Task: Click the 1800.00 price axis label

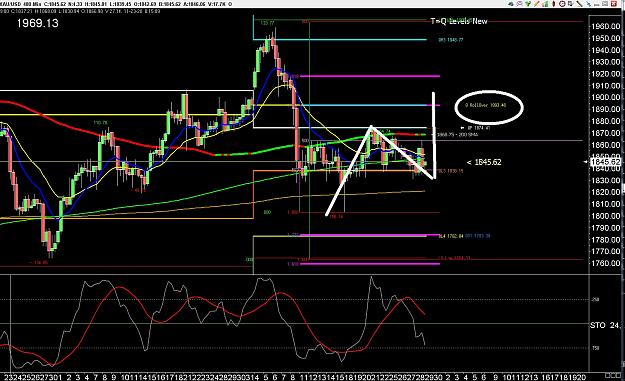Action: tap(605, 216)
